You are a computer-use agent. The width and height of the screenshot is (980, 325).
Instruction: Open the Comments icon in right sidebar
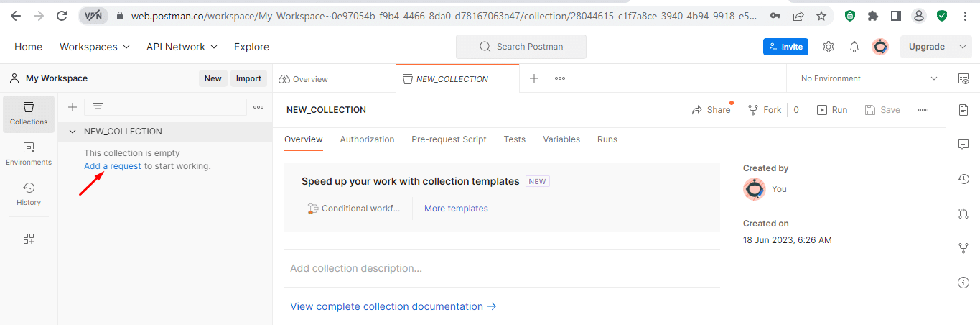[x=963, y=145]
